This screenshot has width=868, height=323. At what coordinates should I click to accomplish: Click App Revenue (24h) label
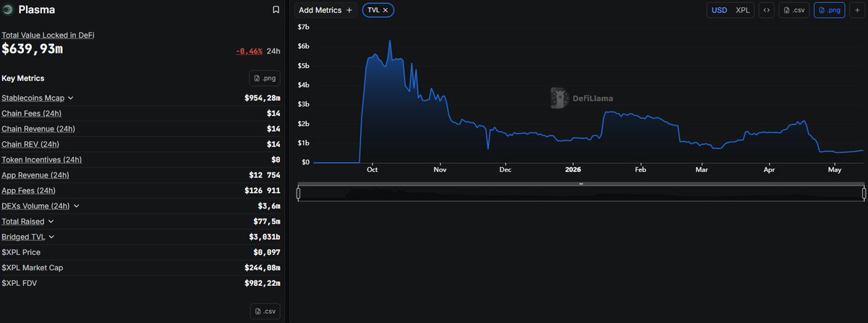(x=35, y=175)
